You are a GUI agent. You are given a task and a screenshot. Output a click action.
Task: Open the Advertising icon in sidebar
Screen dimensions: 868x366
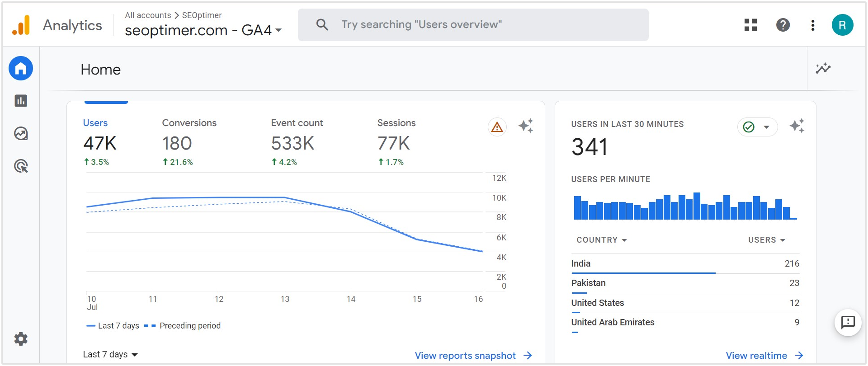[x=21, y=166]
